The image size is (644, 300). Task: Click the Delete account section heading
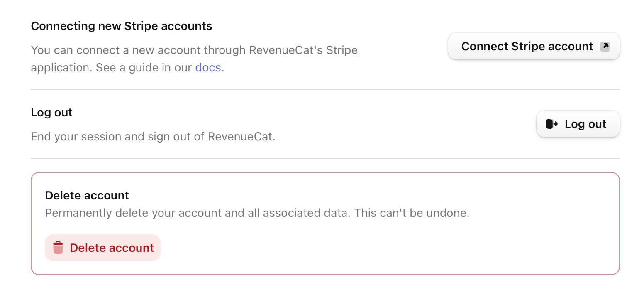coord(87,195)
